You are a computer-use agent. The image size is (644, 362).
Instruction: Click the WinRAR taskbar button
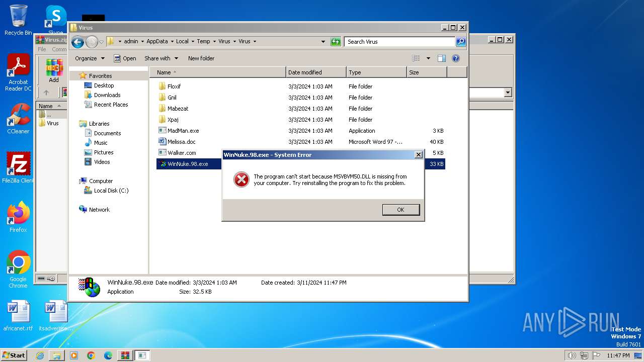[x=125, y=355]
